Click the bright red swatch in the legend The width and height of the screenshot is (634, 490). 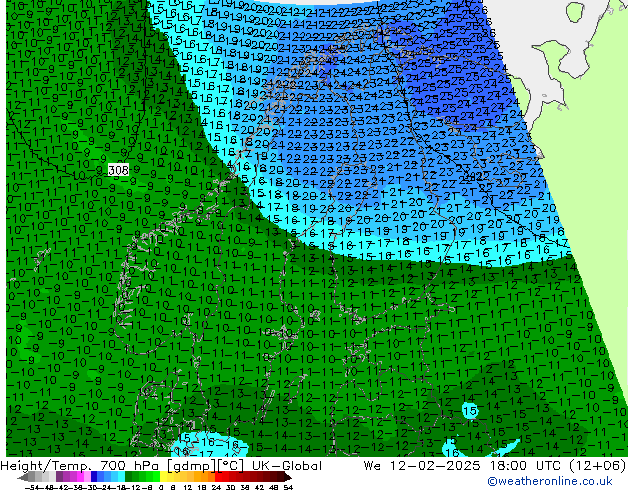pyautogui.click(x=218, y=477)
